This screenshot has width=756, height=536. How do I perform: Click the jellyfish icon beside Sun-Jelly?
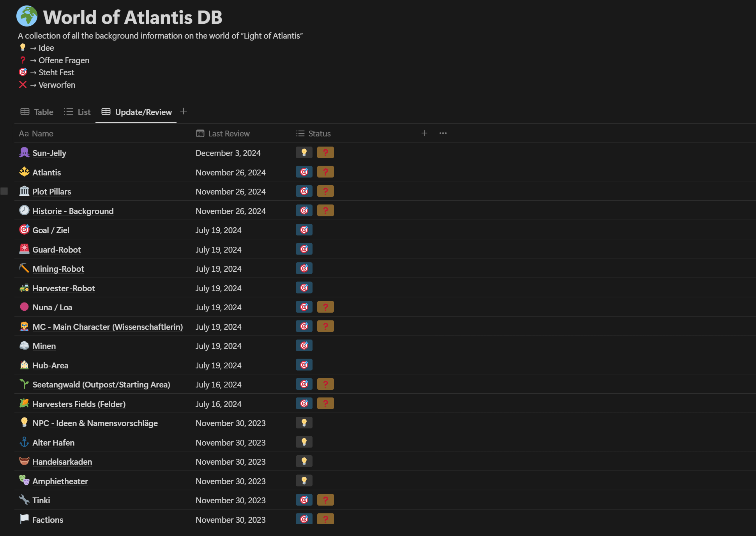pos(24,152)
